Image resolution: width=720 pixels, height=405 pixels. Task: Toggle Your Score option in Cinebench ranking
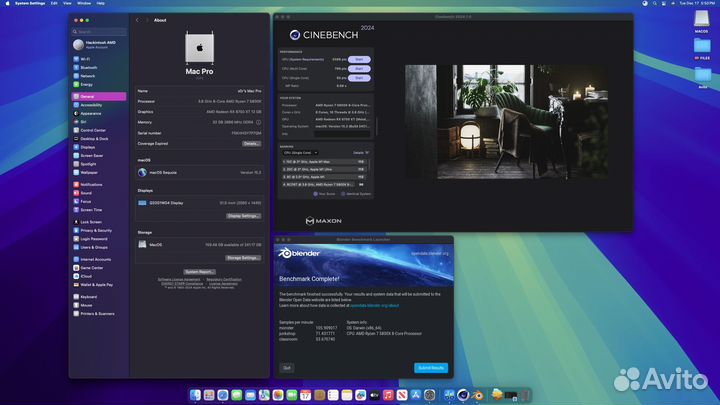[x=325, y=194]
